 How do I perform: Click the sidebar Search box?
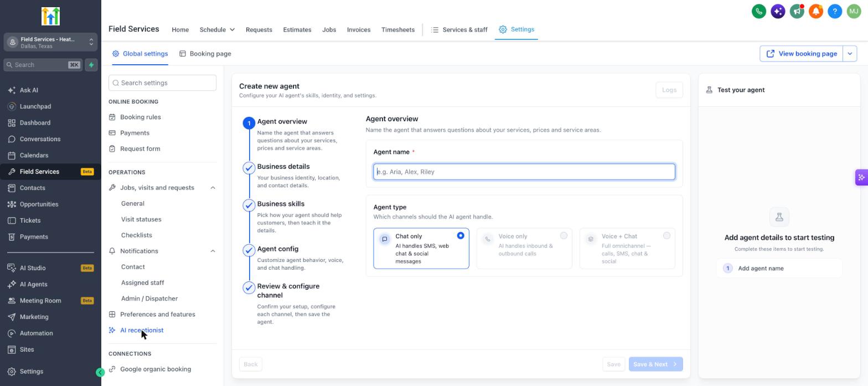coord(43,65)
